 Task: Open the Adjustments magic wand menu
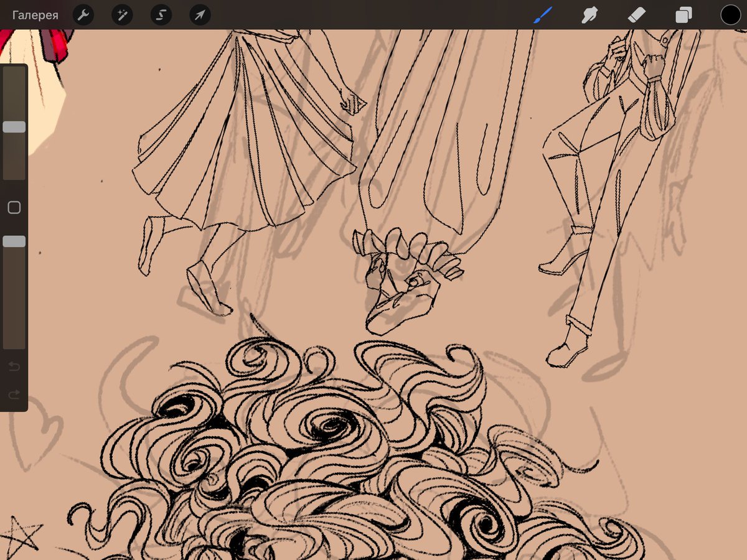tap(122, 15)
